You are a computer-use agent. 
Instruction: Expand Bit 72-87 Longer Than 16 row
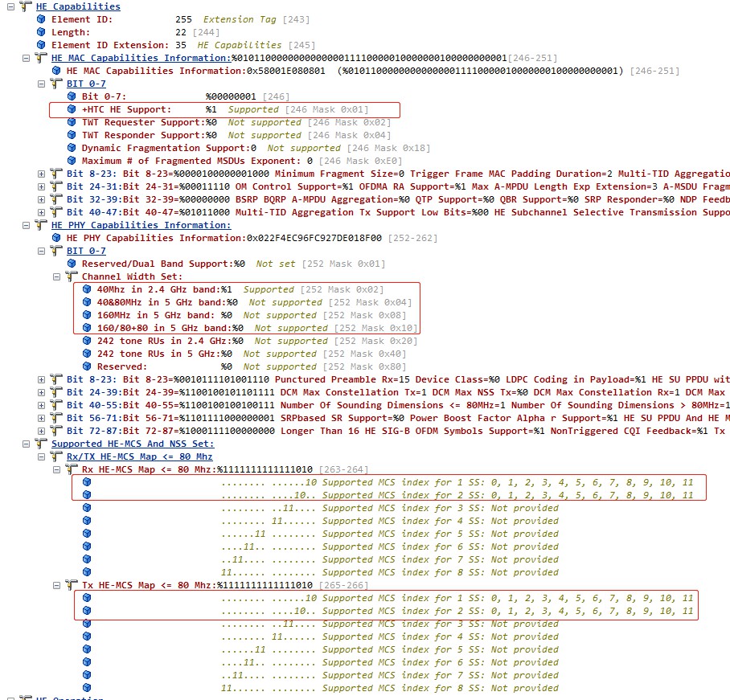42,431
